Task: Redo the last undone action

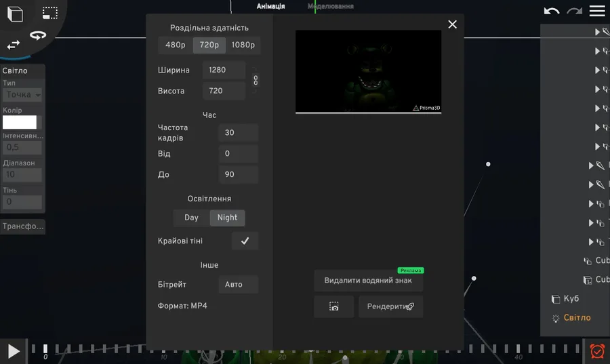Action: pyautogui.click(x=575, y=11)
